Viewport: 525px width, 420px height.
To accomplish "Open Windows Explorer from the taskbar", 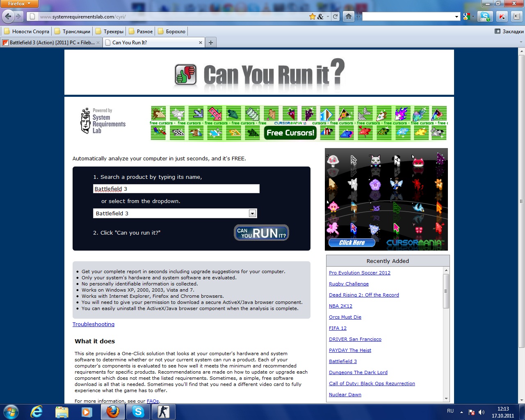I will pyautogui.click(x=62, y=412).
